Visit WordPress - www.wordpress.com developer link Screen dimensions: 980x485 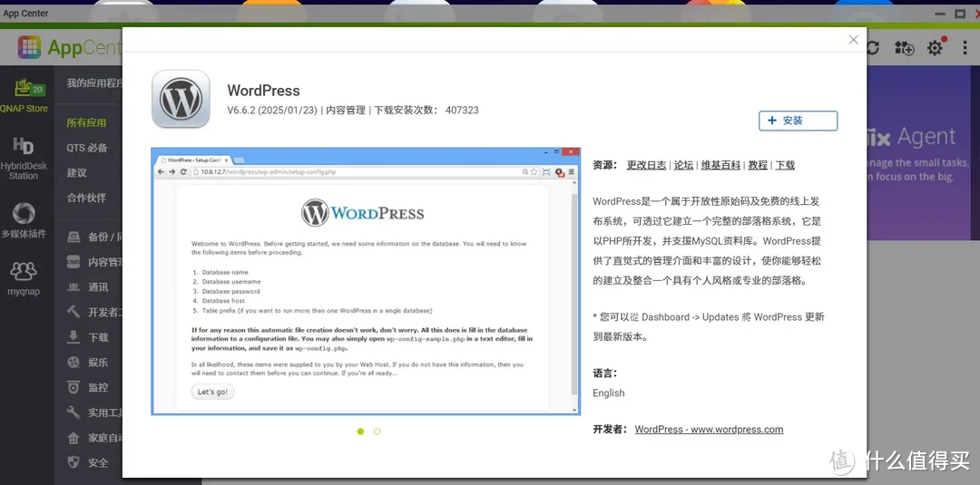click(709, 430)
